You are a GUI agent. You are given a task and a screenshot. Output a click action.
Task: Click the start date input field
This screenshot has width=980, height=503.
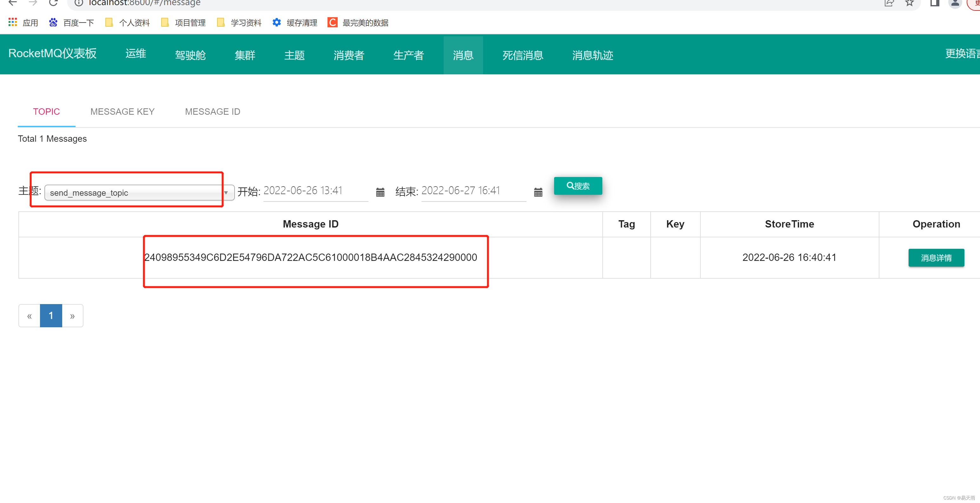tap(315, 190)
